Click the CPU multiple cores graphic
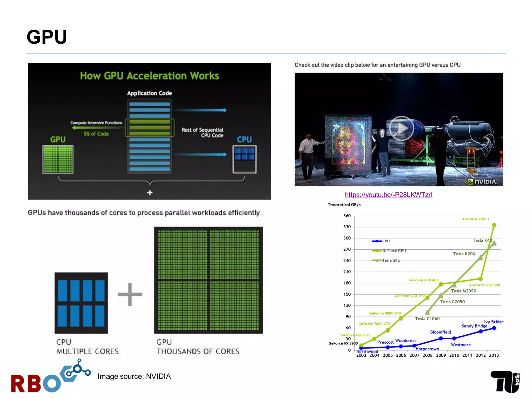532x399 pixels. 81,303
